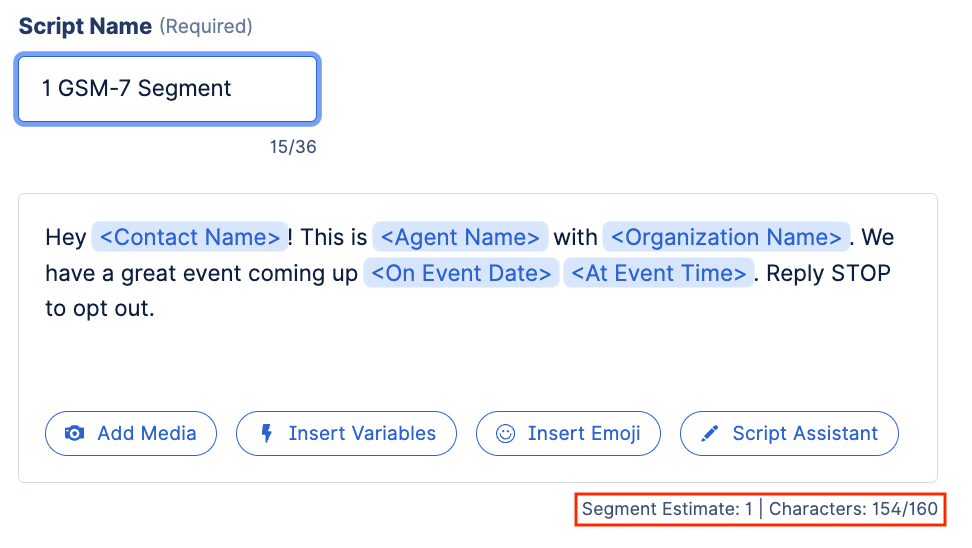
Task: Click the pencil icon for Script Assistant
Action: point(710,433)
